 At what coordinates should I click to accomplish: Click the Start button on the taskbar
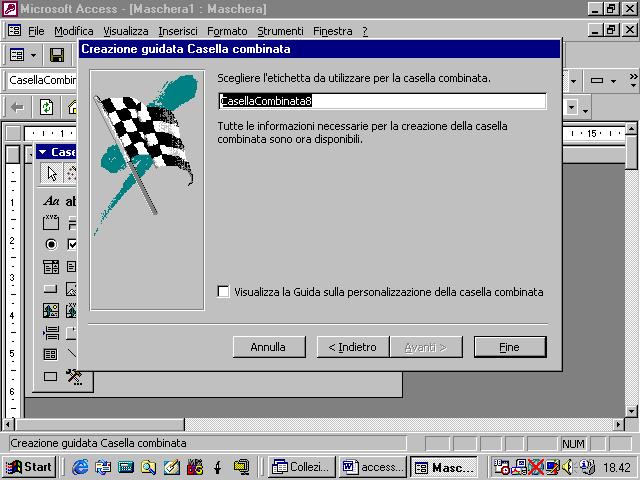click(30, 467)
